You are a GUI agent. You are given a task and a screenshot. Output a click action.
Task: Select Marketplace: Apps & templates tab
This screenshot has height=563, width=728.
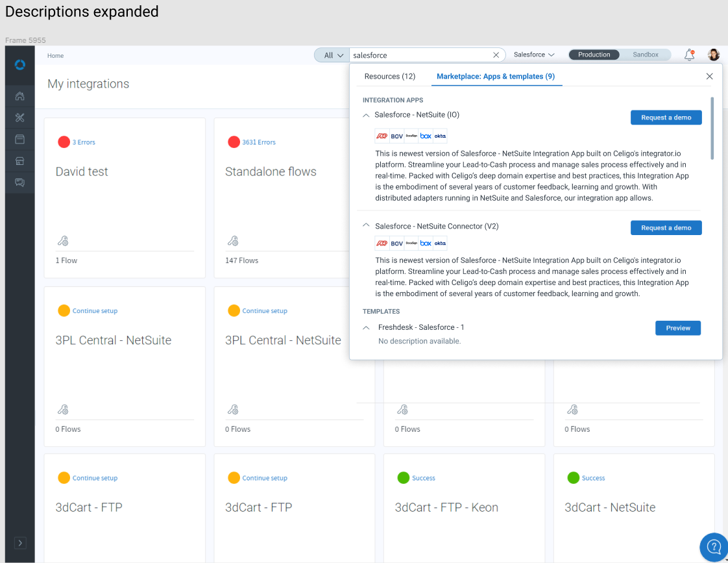(495, 77)
